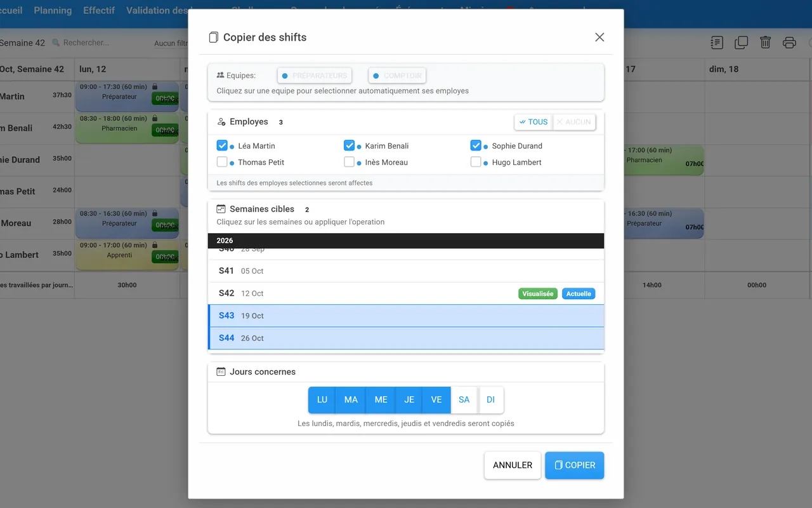Select the PRÉPARATEURS team chip
The image size is (812, 508).
tap(315, 76)
